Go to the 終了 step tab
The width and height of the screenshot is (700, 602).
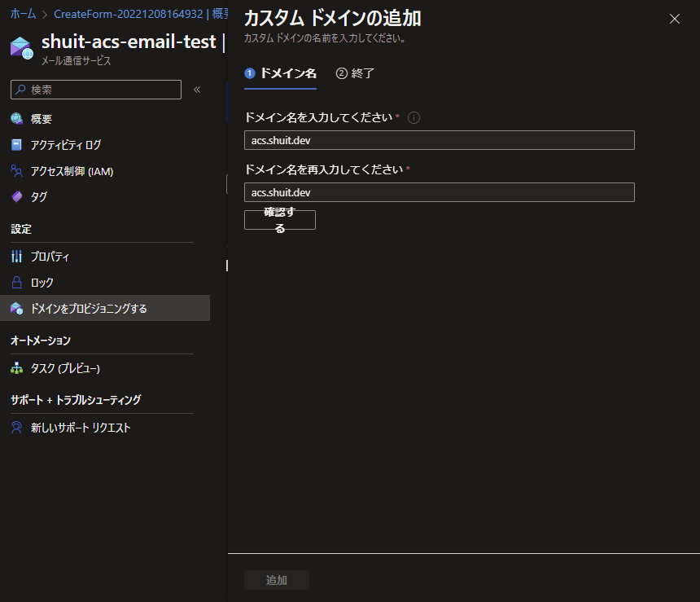[356, 73]
